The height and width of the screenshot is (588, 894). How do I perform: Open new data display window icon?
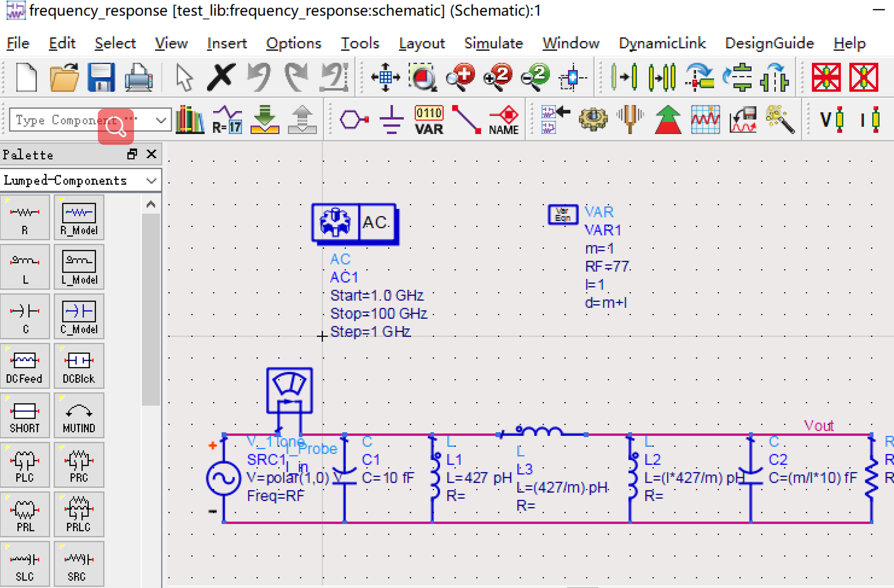[705, 120]
